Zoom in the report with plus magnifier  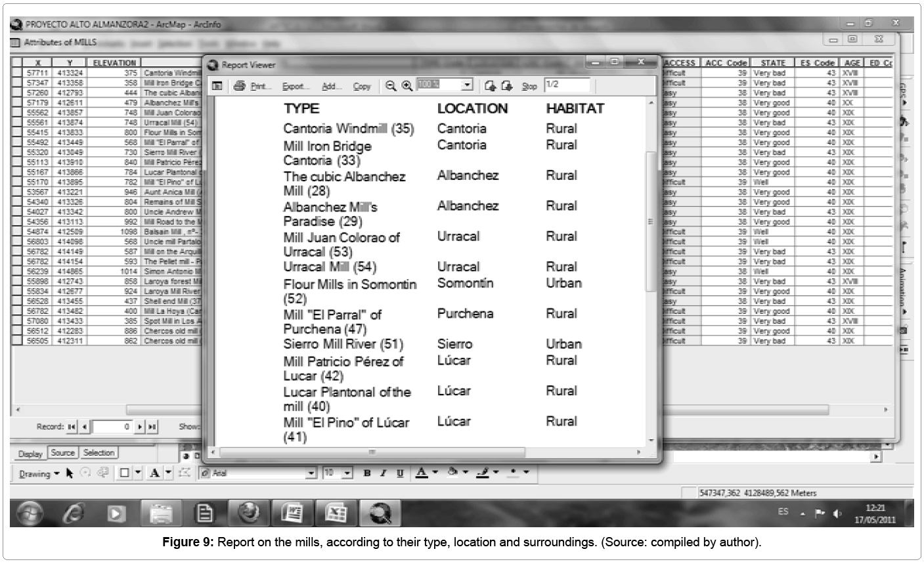[x=407, y=86]
